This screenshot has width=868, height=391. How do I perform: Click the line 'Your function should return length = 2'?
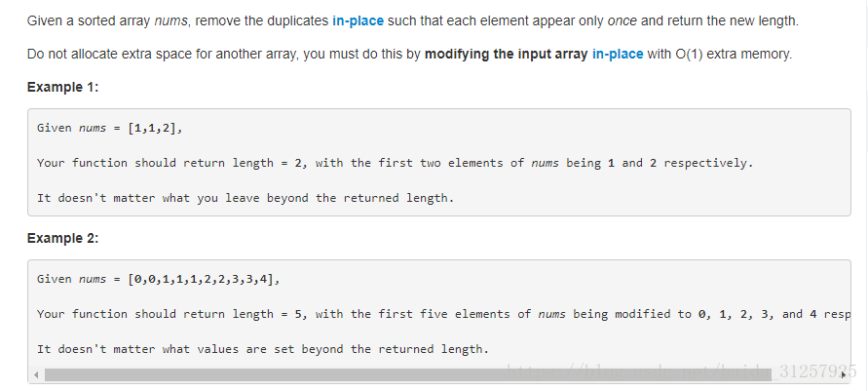(395, 163)
